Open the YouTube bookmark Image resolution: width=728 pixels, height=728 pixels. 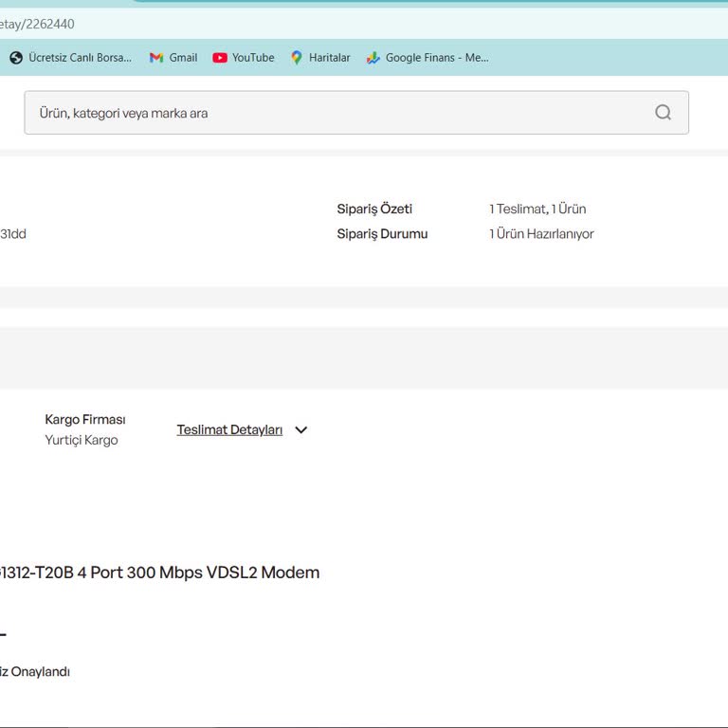coord(244,58)
